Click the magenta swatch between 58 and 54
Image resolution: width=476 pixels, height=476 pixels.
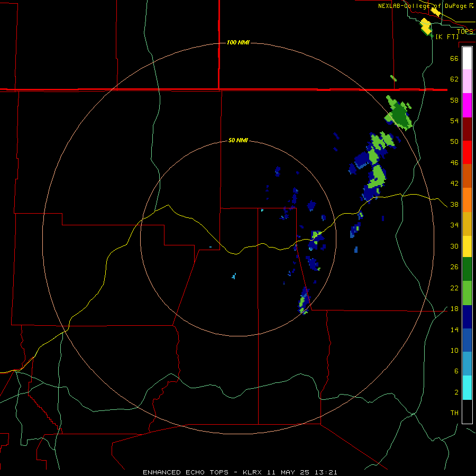467,105
